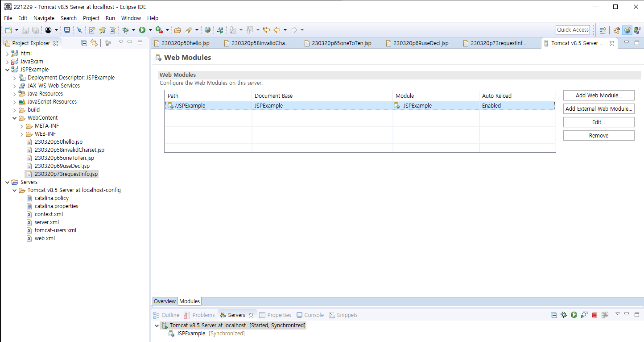Open the File menu

8,18
